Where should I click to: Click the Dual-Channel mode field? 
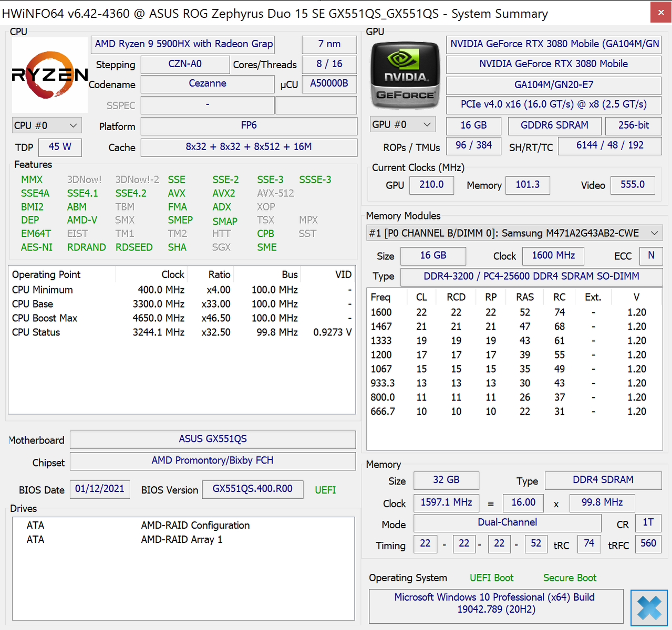click(508, 523)
